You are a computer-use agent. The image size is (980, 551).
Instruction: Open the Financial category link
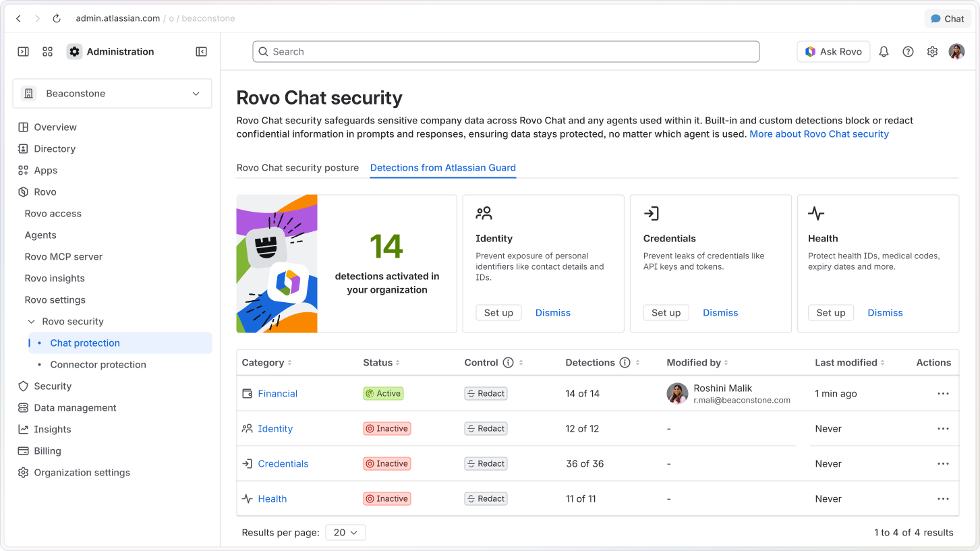tap(277, 394)
